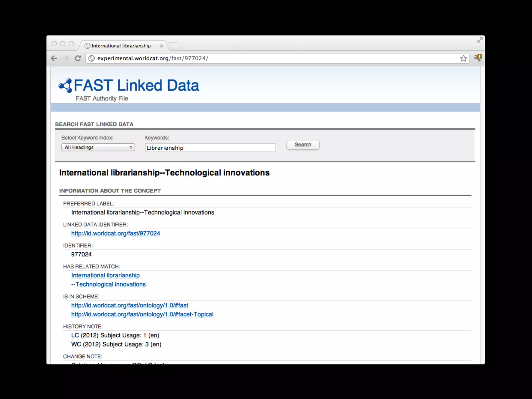
Task: Open the ontology #fast scheme link
Action: coord(129,305)
